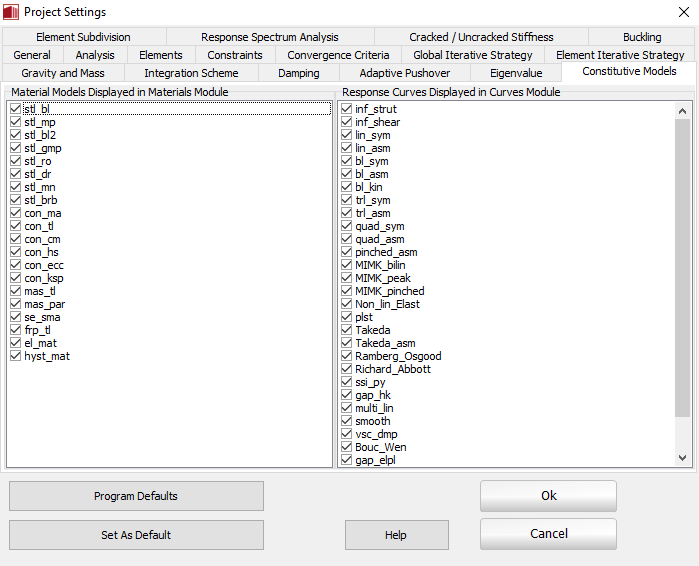Image resolution: width=699 pixels, height=566 pixels.
Task: Switch to the Convergence Criteria tab
Action: pos(338,55)
